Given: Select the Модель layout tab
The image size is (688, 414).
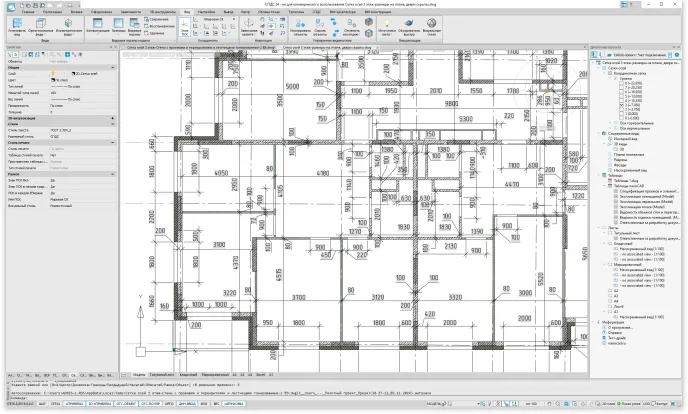Looking at the screenshot, I should pos(138,374).
